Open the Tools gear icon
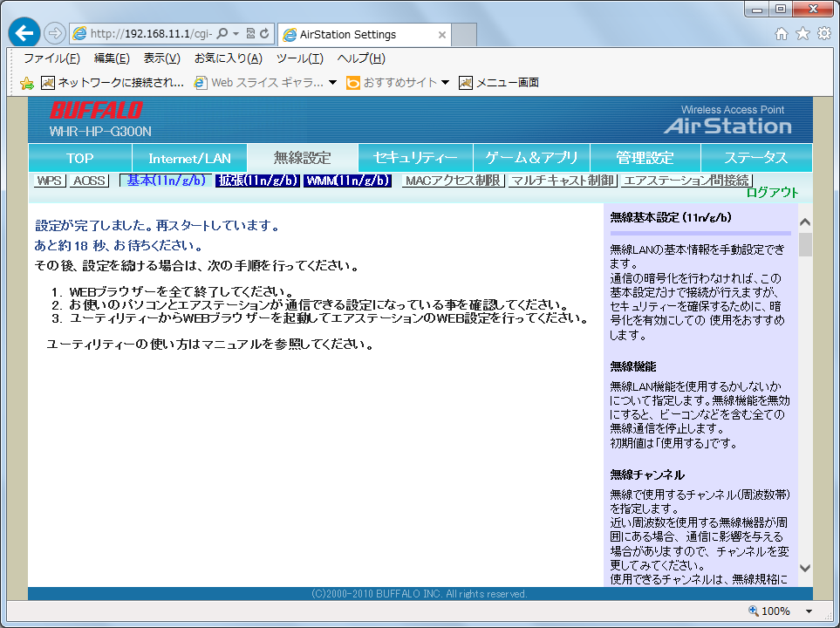 coord(823,34)
